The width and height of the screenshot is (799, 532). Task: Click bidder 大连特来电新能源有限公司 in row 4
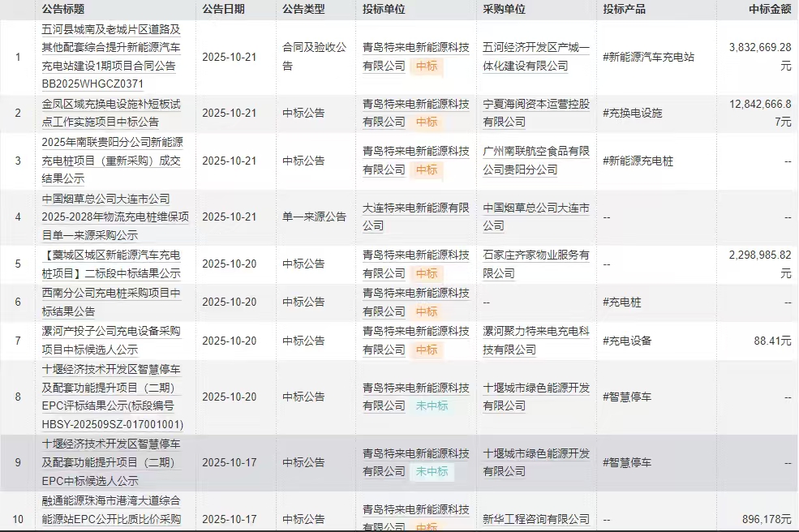click(x=416, y=217)
